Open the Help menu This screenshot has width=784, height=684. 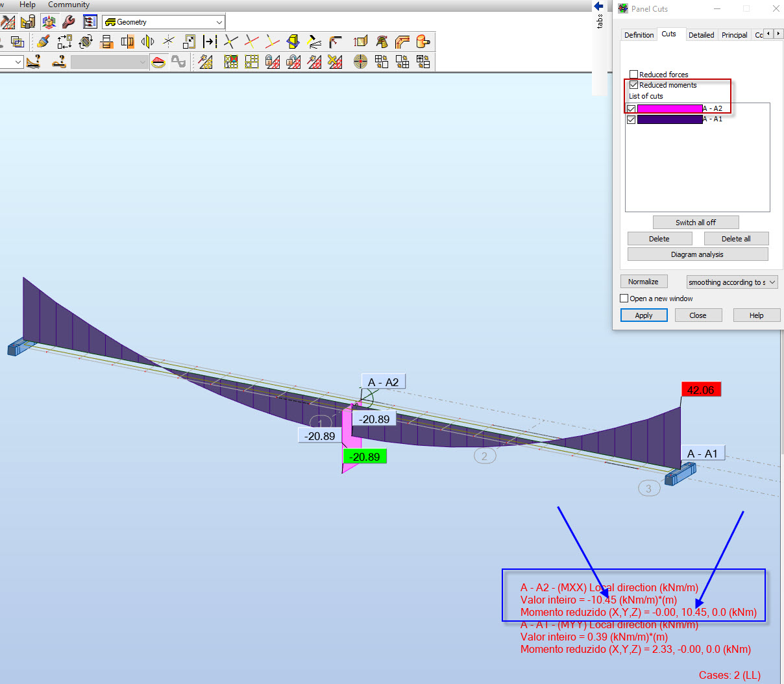click(27, 5)
